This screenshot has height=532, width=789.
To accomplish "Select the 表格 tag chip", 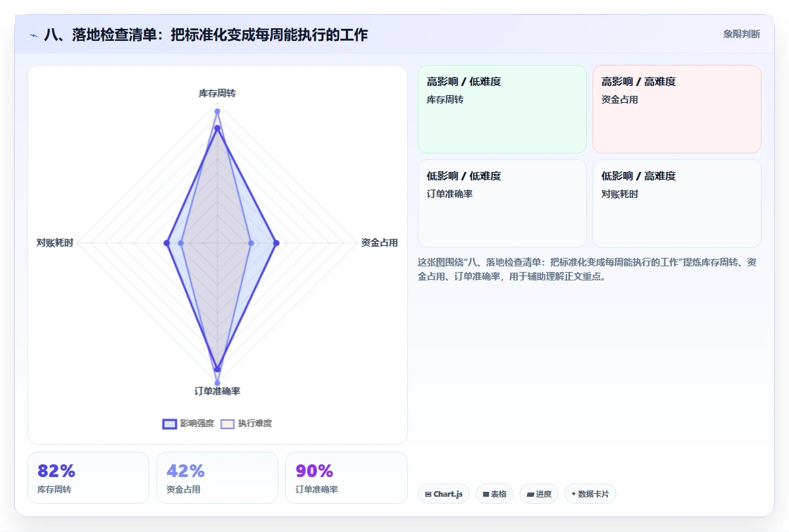I will click(x=494, y=494).
